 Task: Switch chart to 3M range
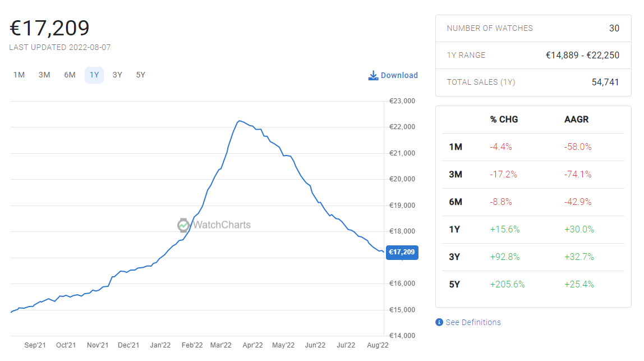(44, 75)
